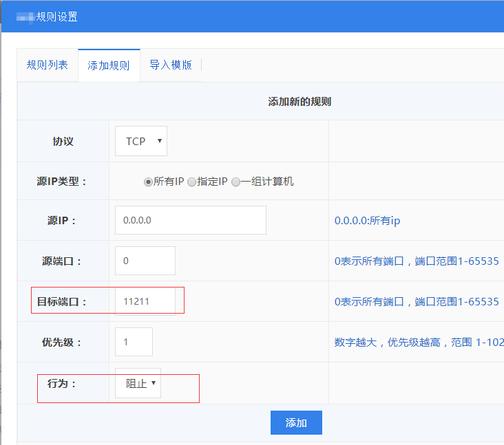This screenshot has width=504, height=445.
Task: Click the 目标端口 field showing 11211
Action: tap(145, 301)
